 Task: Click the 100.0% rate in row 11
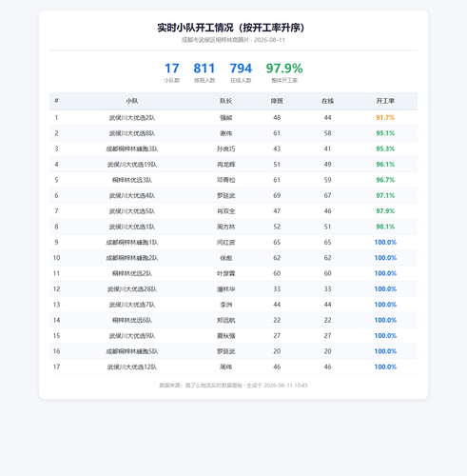click(x=385, y=273)
